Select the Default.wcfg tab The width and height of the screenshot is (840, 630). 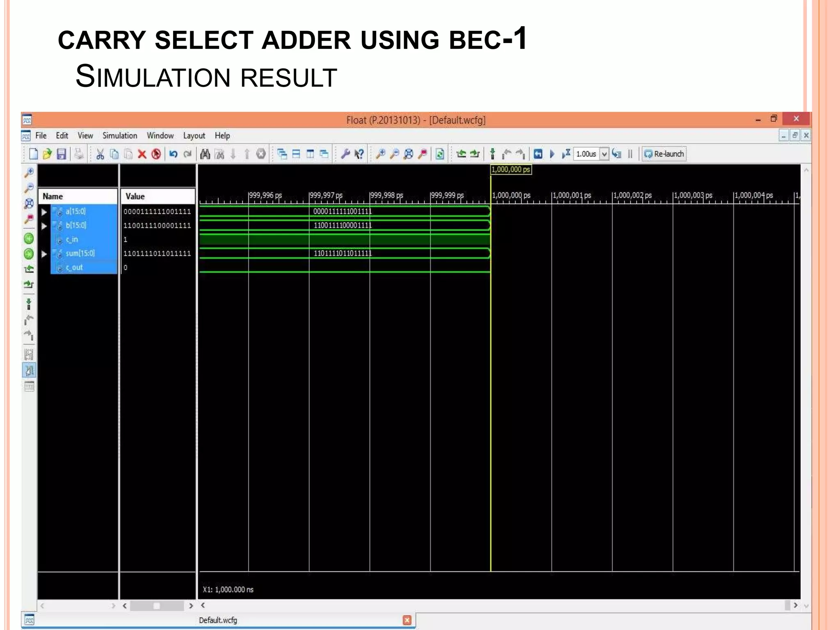218,620
